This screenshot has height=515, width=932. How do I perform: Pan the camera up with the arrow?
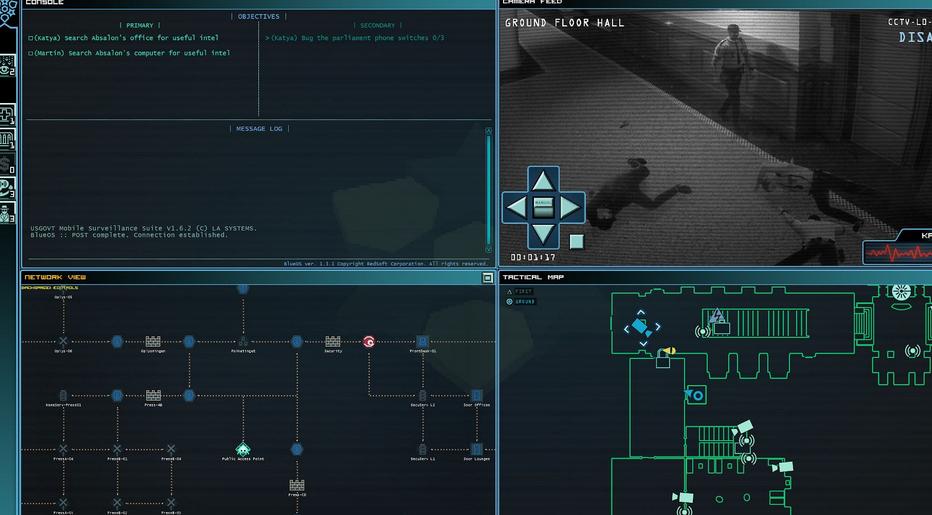543,181
